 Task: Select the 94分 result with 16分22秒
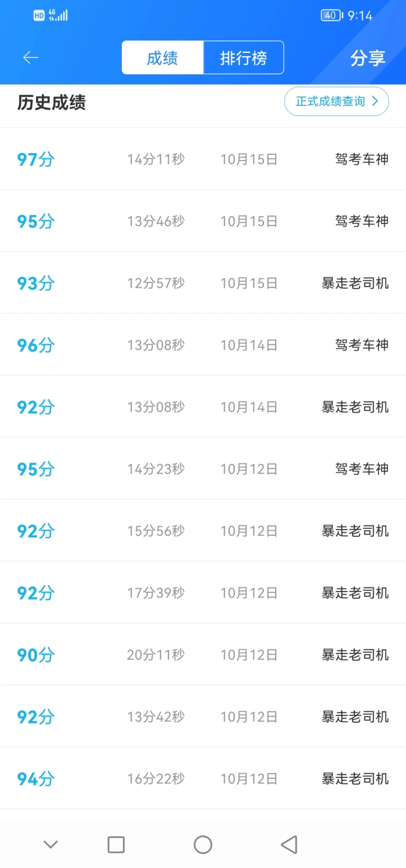point(203,778)
